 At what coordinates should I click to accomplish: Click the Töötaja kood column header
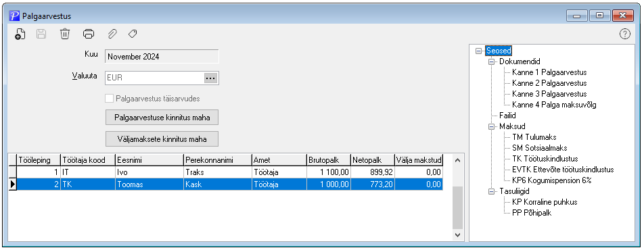tap(88, 159)
